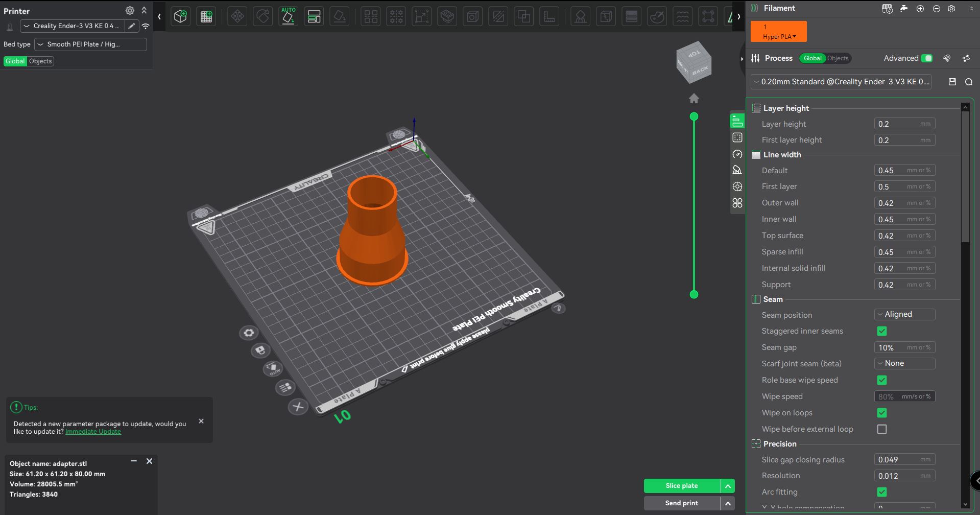Click the Send print button

tap(682, 503)
